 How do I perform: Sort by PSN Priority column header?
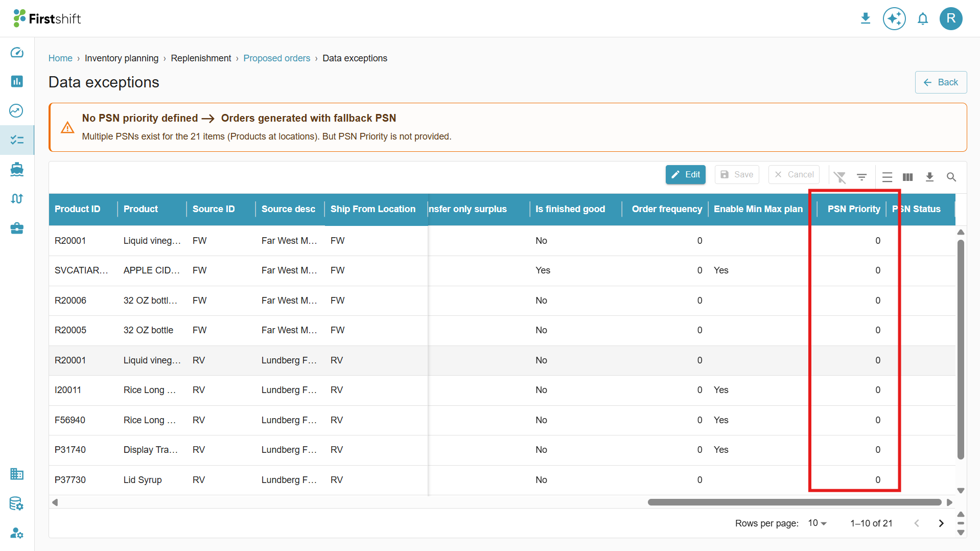[x=854, y=209]
